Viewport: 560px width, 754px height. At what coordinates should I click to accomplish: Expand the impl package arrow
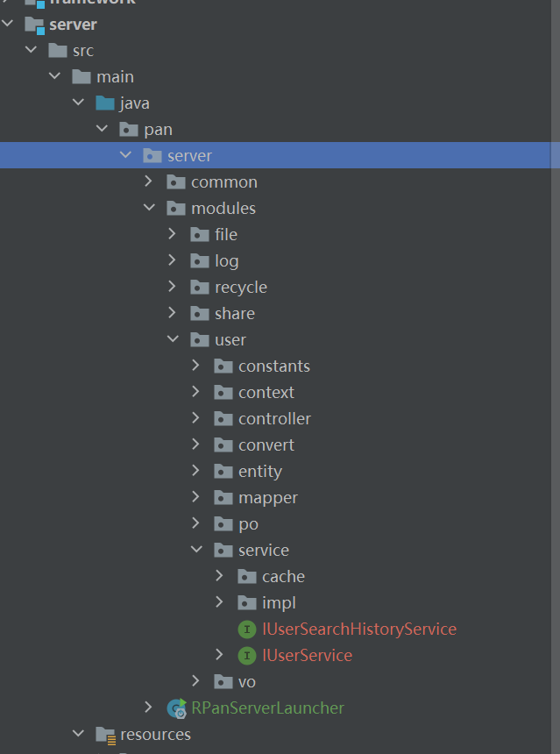(219, 602)
